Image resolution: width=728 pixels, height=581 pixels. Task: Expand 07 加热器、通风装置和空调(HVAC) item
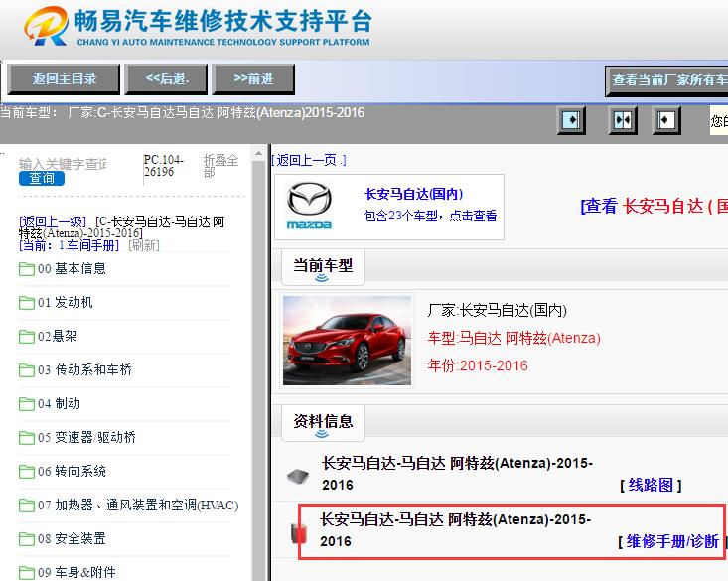[138, 506]
